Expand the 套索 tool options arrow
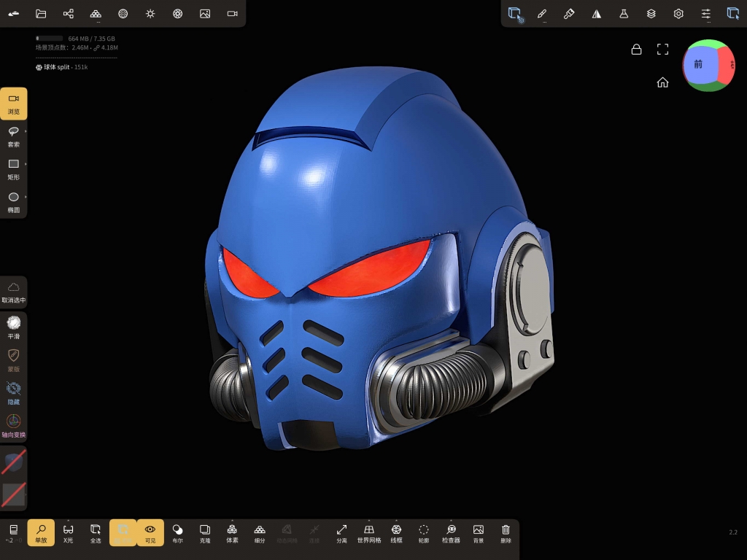The height and width of the screenshot is (560, 747). point(26,131)
